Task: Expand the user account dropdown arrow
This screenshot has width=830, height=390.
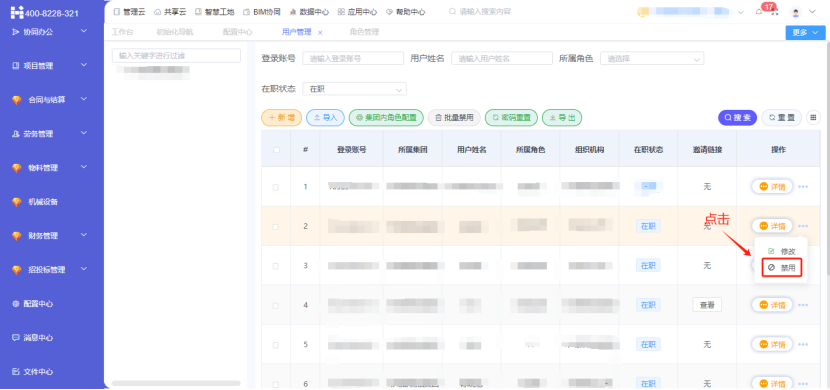Action: (812, 12)
